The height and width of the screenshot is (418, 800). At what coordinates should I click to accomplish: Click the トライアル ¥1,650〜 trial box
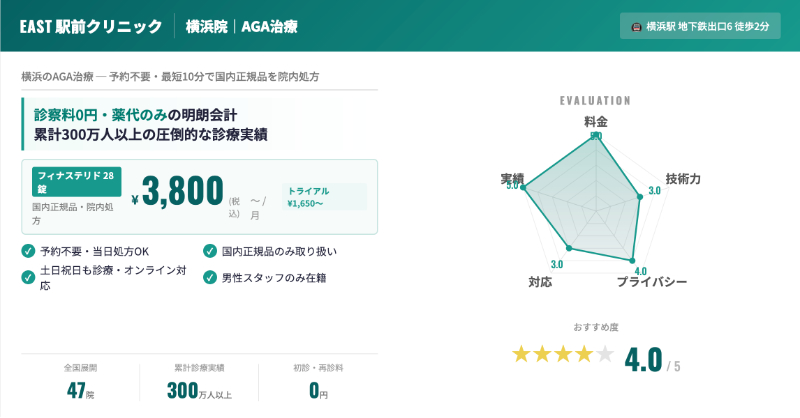pyautogui.click(x=323, y=196)
